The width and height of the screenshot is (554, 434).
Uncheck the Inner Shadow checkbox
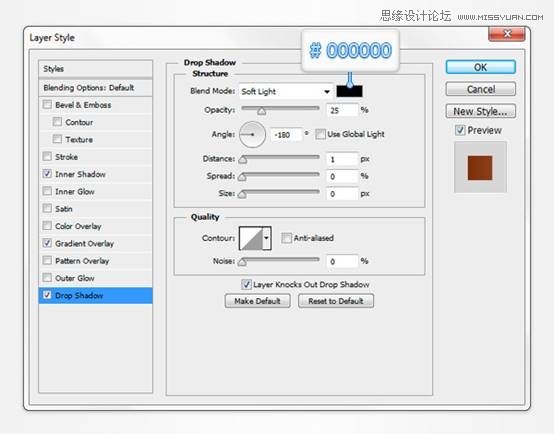coord(47,174)
